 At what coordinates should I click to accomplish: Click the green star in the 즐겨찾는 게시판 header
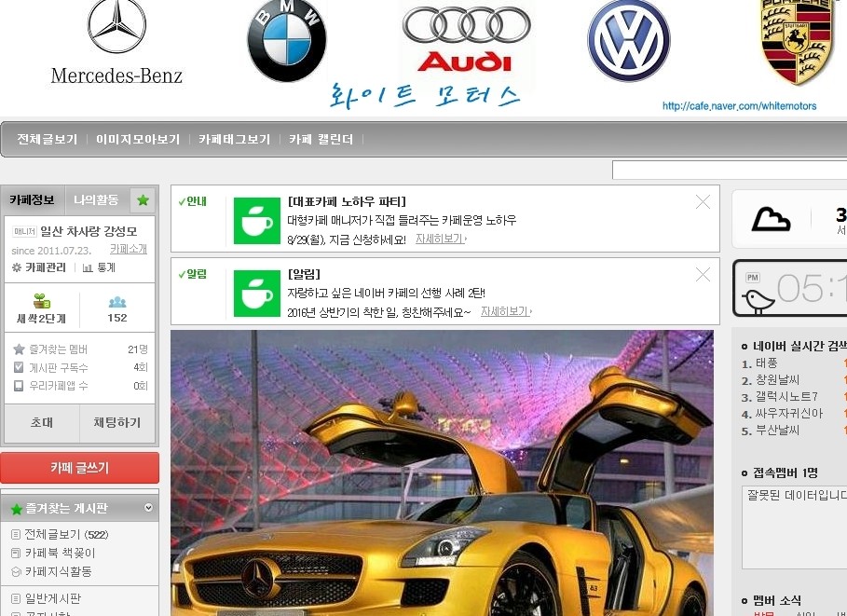point(17,509)
